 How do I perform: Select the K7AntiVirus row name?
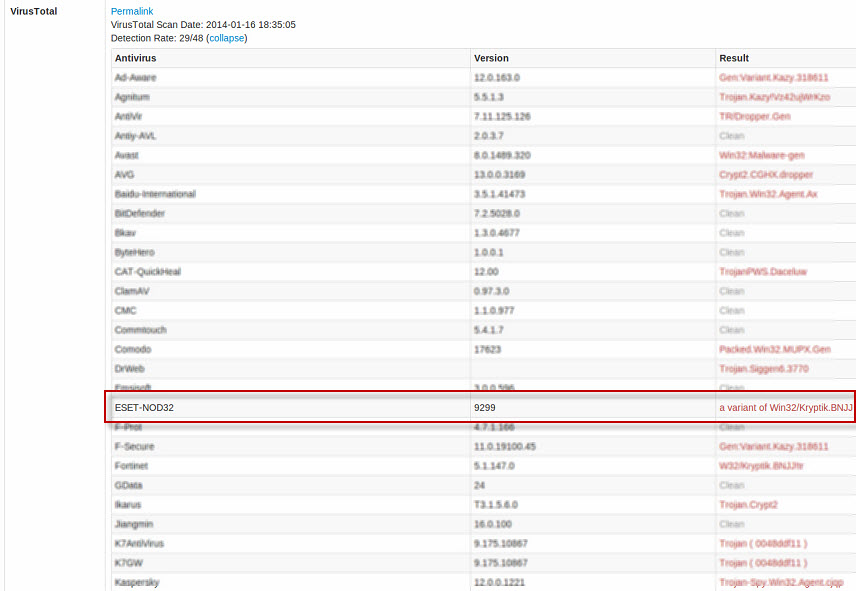point(139,544)
